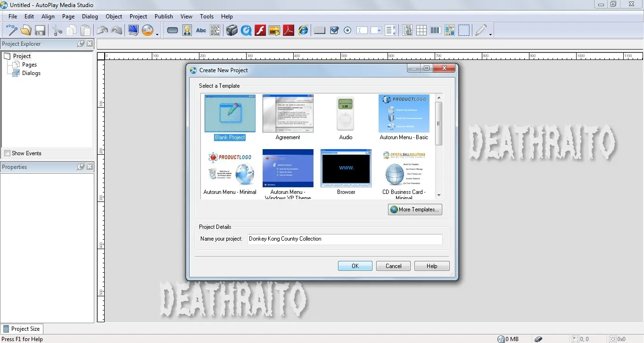Open the dropdown arrow beside Publish disc
This screenshot has height=343, width=644.
[x=157, y=34]
